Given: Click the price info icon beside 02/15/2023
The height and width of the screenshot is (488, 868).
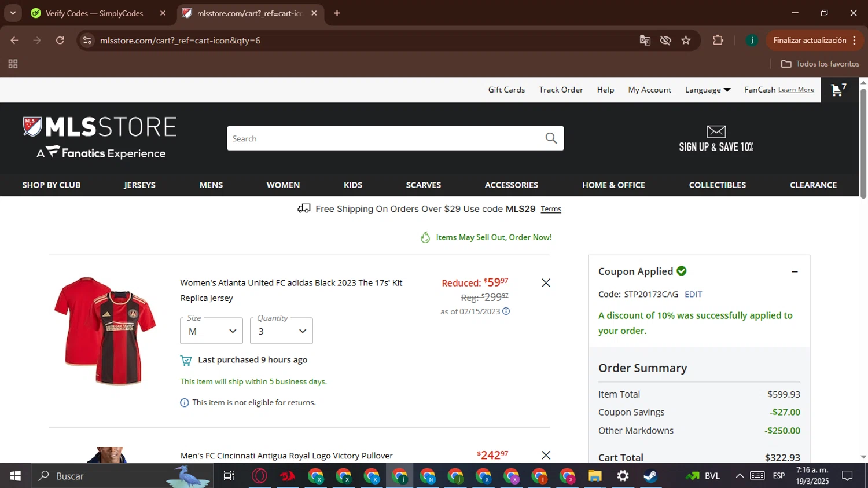Looking at the screenshot, I should (506, 311).
